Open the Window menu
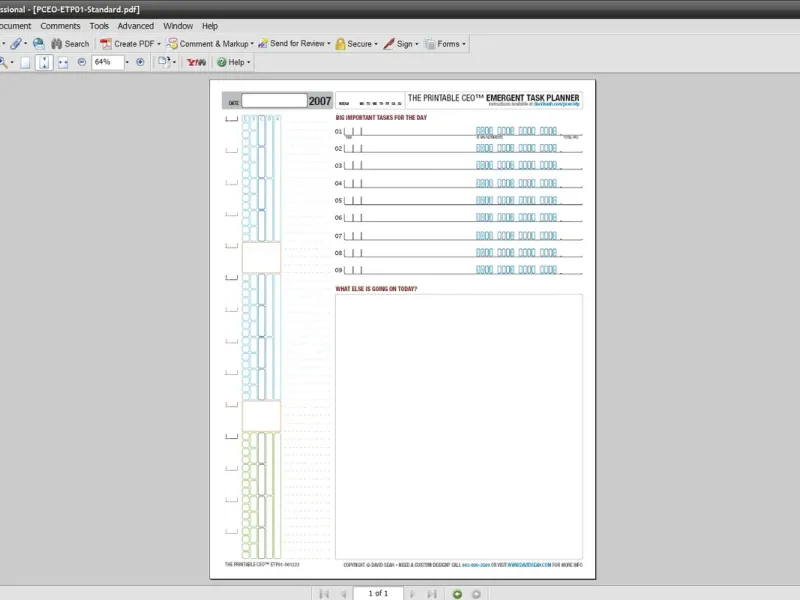 (x=178, y=26)
